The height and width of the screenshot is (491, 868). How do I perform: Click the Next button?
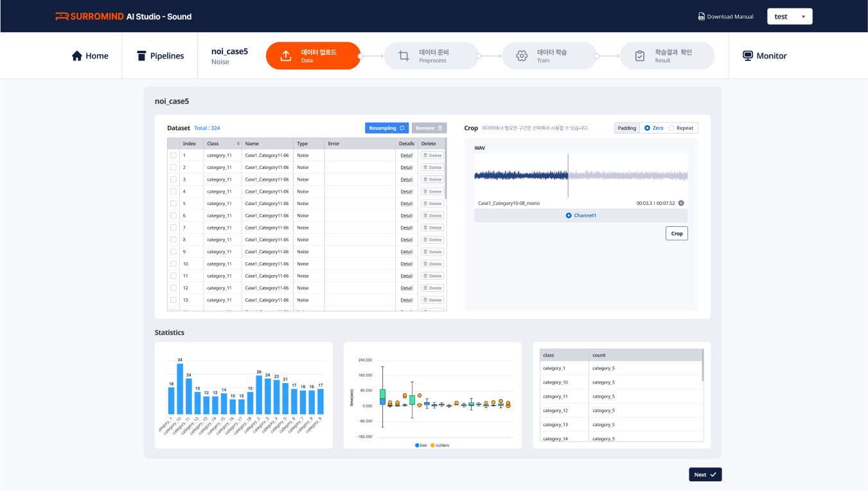705,475
